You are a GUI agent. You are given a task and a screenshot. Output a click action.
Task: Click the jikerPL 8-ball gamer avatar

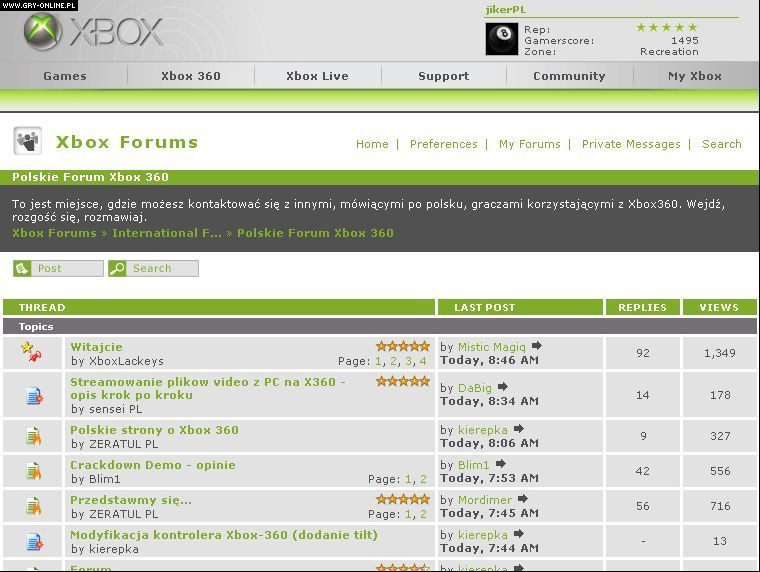pos(502,39)
